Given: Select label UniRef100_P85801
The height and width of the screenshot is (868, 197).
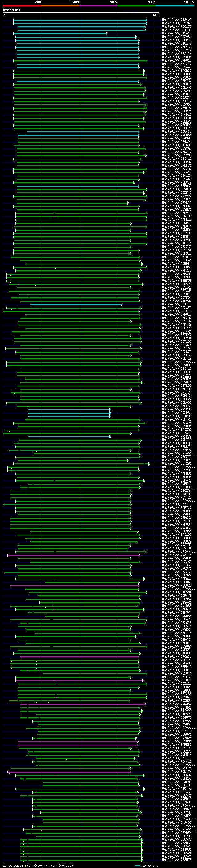Looking at the screenshot, I should pos(177,789).
